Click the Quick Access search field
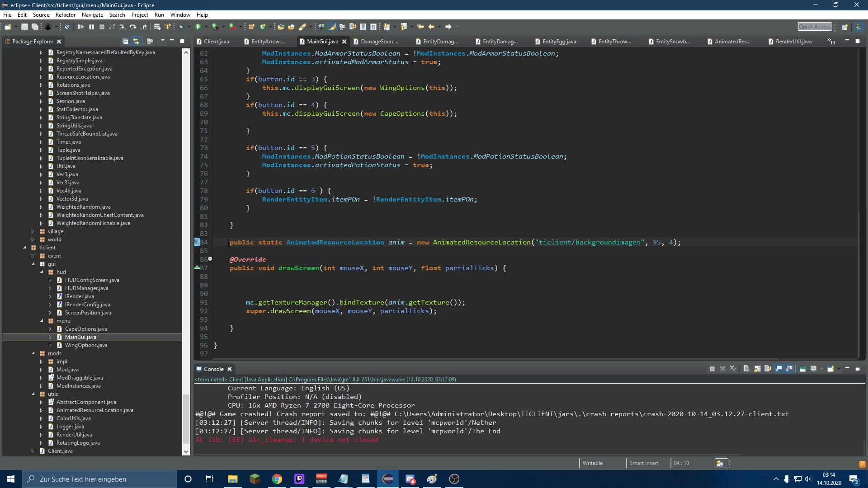This screenshot has height=488, width=868. coord(814,27)
